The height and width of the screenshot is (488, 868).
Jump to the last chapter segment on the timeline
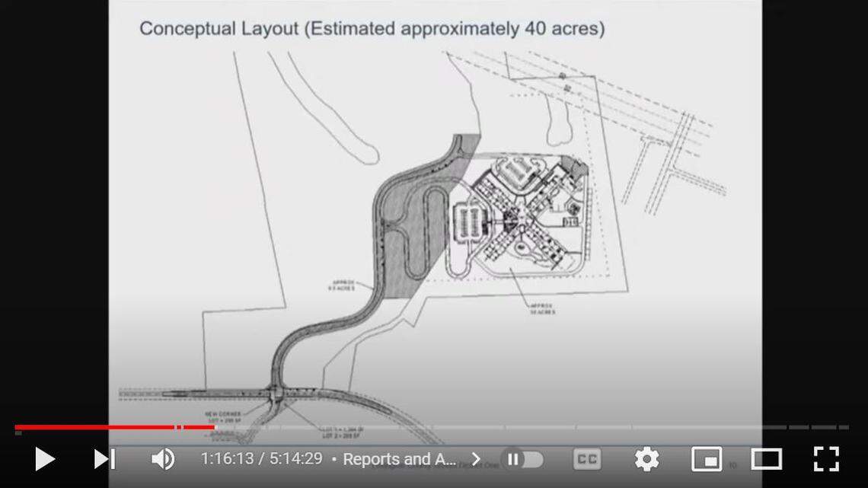844,428
